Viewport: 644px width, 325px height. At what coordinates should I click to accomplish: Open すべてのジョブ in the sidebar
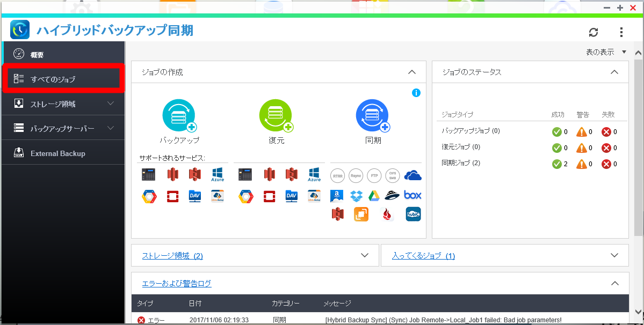(63, 79)
